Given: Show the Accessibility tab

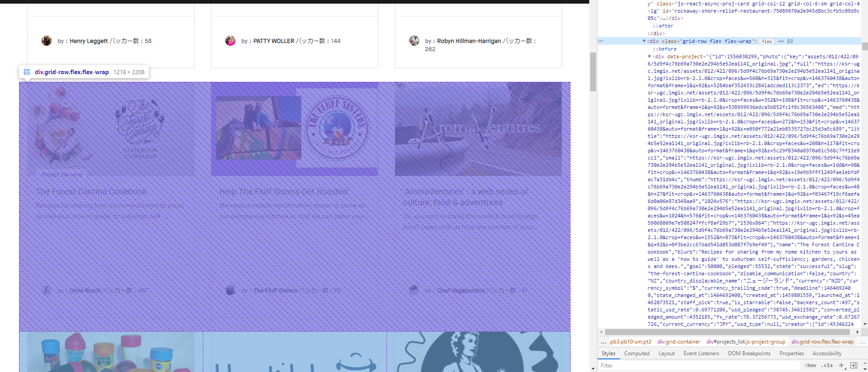Looking at the screenshot, I should tap(827, 353).
